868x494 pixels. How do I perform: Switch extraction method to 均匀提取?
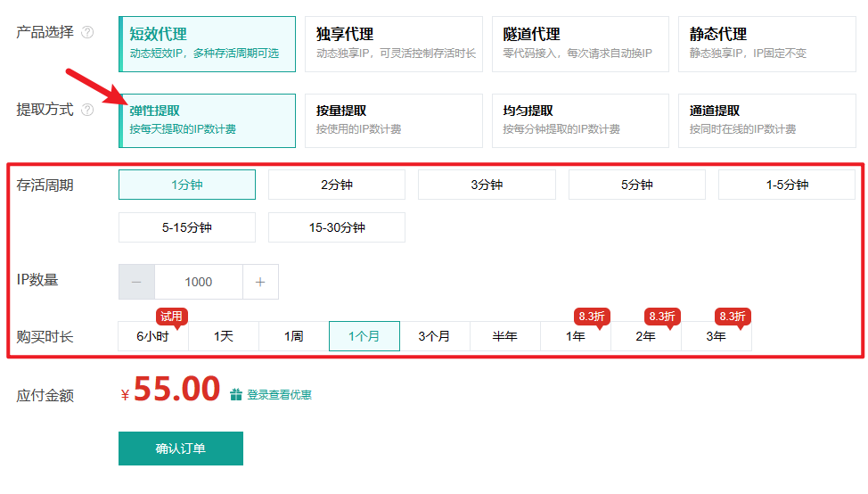coord(579,120)
